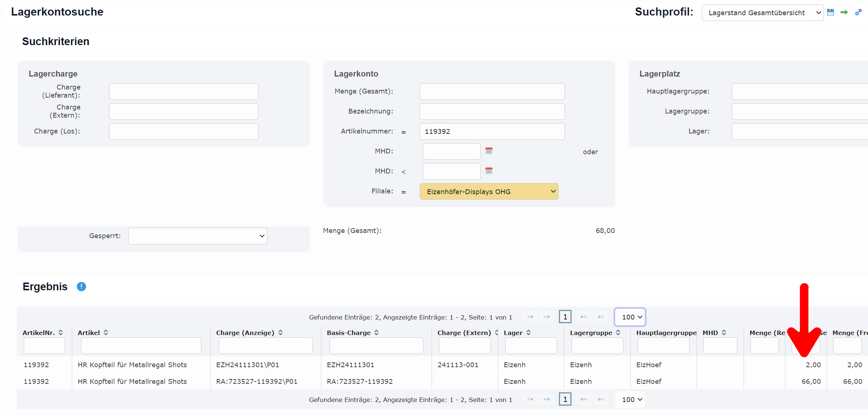Open the calendar picker for the first MHD field
The width and height of the screenshot is (868, 416).
pyautogui.click(x=489, y=151)
